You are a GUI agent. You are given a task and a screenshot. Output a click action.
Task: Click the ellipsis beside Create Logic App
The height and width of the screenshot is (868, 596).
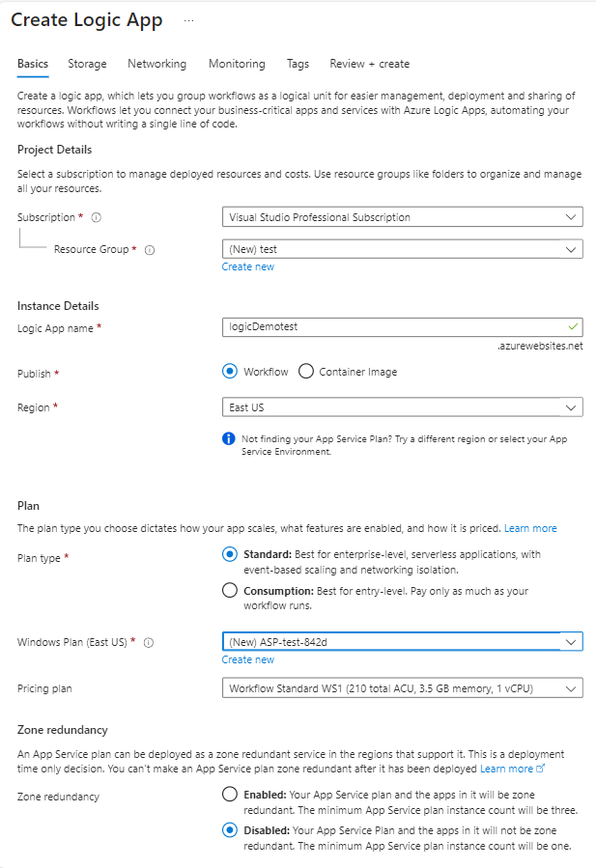tap(188, 20)
